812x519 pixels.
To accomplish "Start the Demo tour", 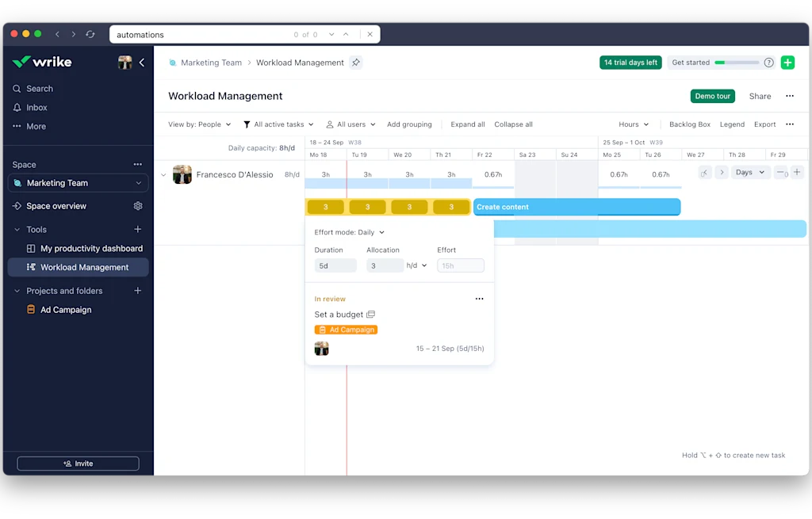I will [713, 96].
